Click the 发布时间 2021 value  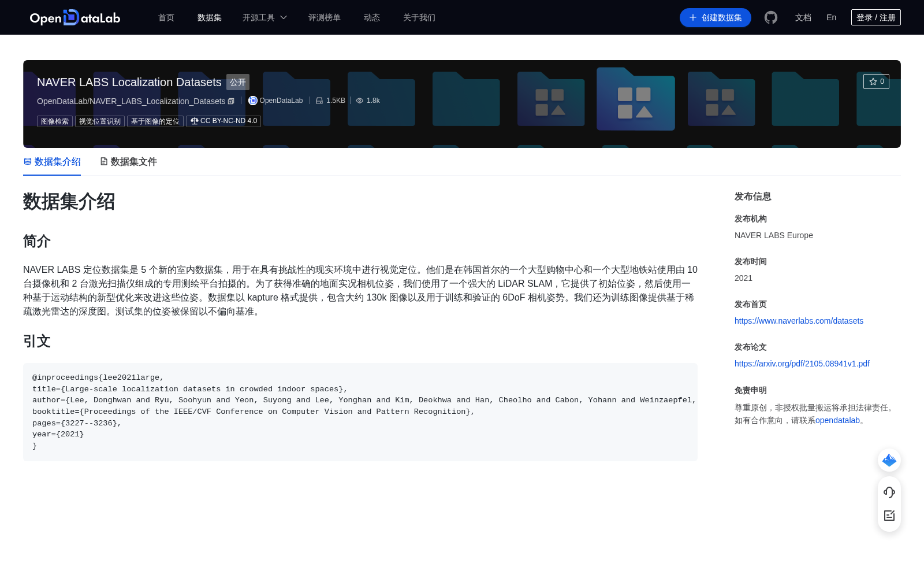coord(743,278)
